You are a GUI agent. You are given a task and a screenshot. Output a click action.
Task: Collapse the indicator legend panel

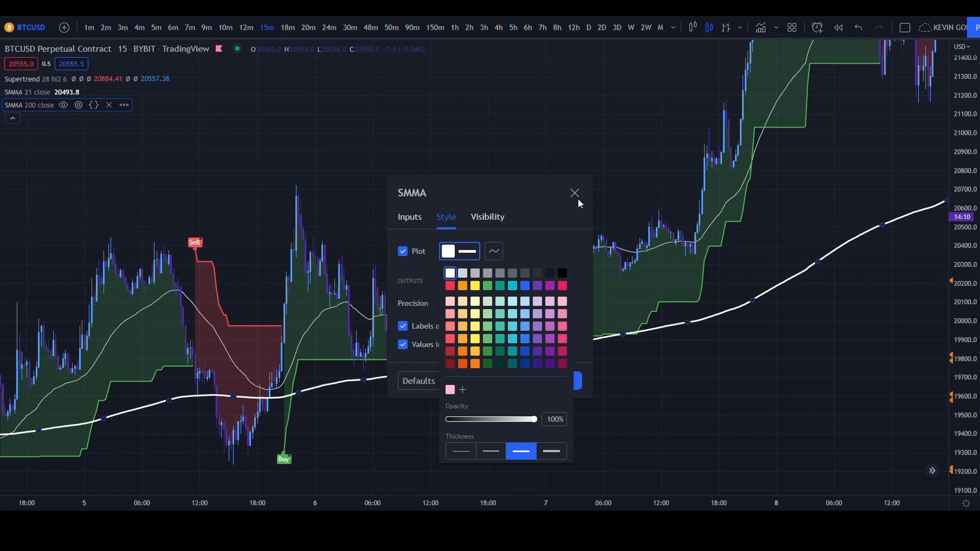point(12,118)
